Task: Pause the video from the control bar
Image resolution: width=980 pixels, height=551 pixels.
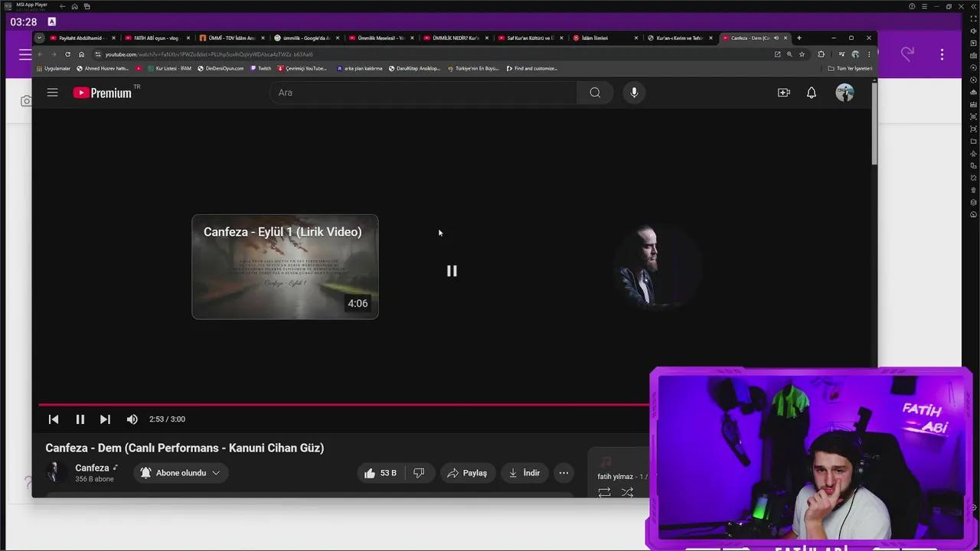Action: pyautogui.click(x=80, y=419)
